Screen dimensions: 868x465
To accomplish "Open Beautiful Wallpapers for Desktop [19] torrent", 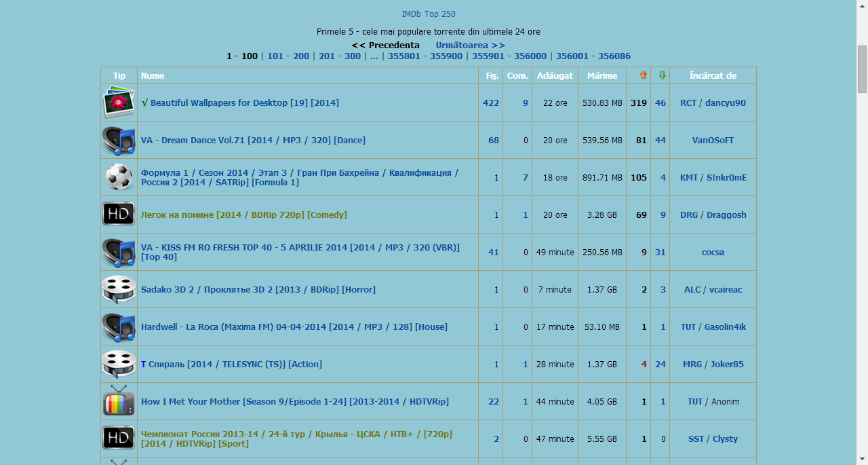I will tap(245, 103).
